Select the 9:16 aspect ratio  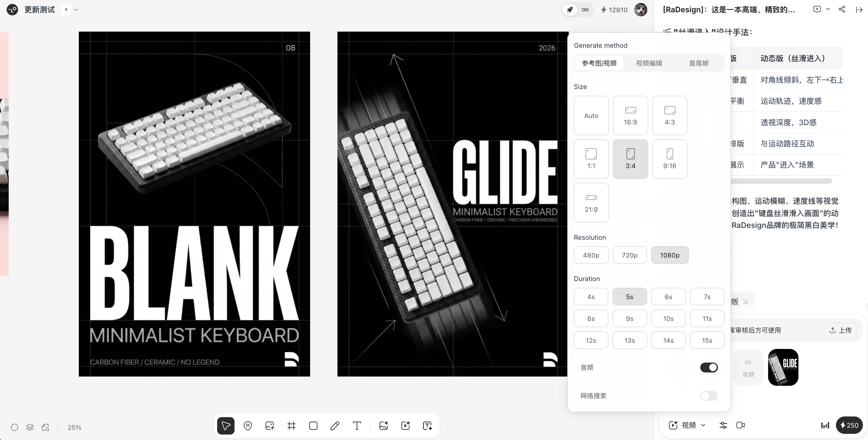670,159
